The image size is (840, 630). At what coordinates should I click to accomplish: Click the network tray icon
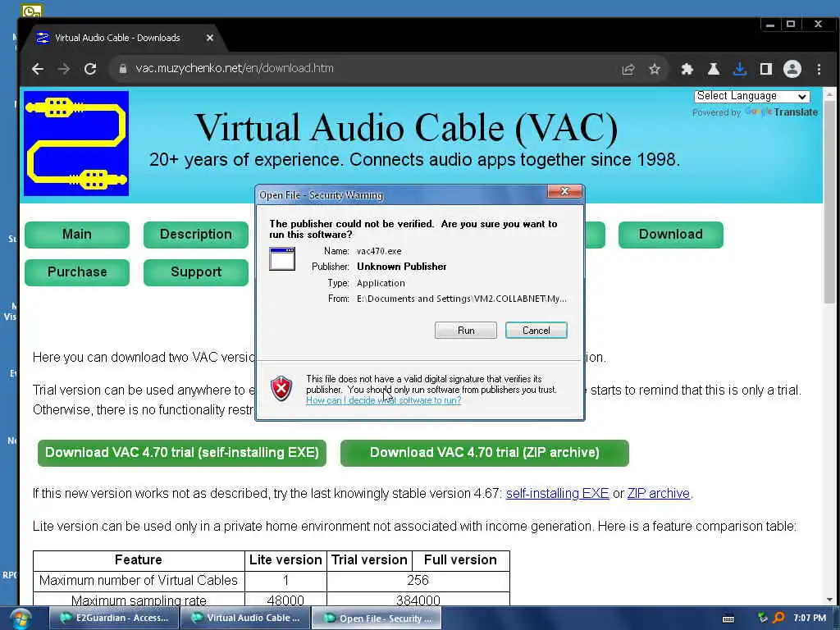pos(762,619)
